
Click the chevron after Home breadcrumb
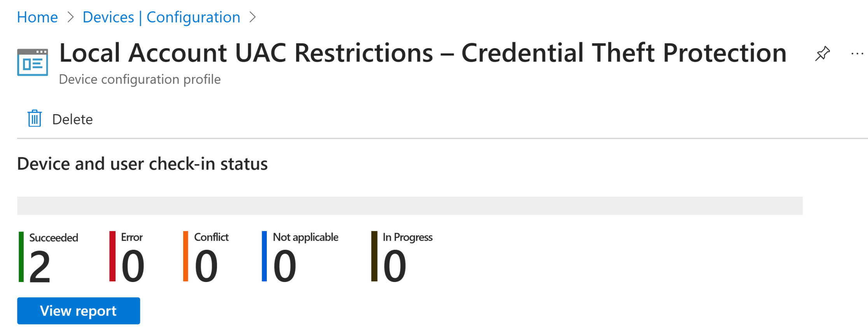70,17
